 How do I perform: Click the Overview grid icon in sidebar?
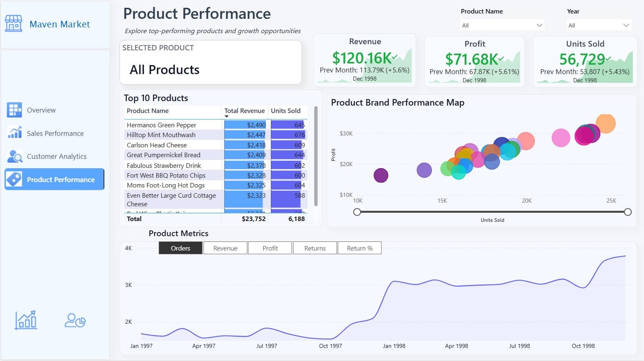pyautogui.click(x=14, y=110)
